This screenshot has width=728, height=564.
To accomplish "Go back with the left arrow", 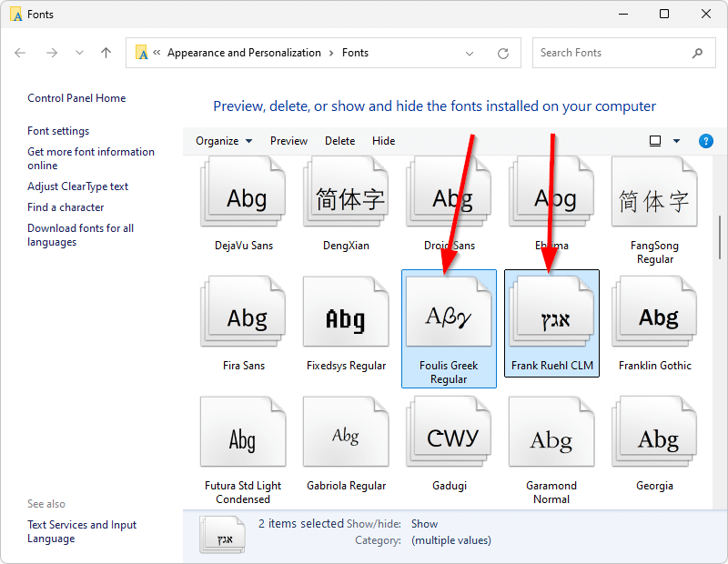I will point(20,53).
